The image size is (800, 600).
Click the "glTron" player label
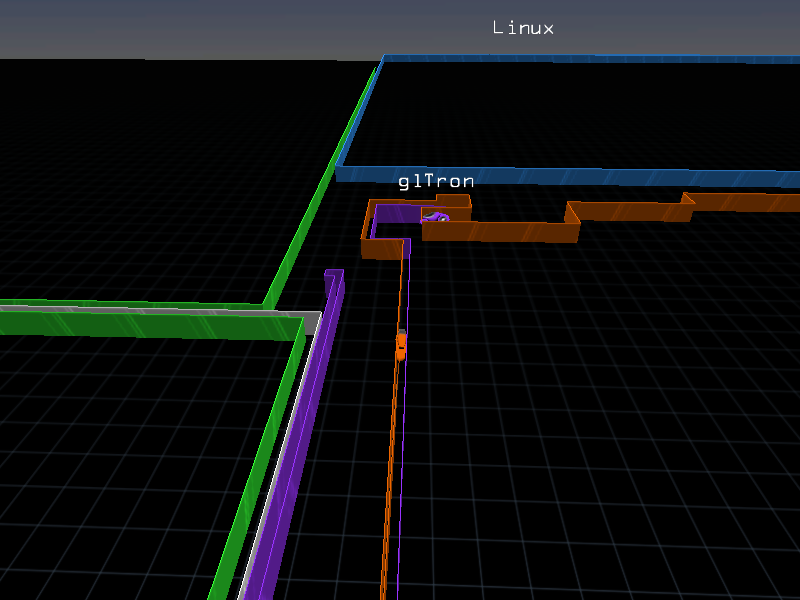click(x=436, y=182)
